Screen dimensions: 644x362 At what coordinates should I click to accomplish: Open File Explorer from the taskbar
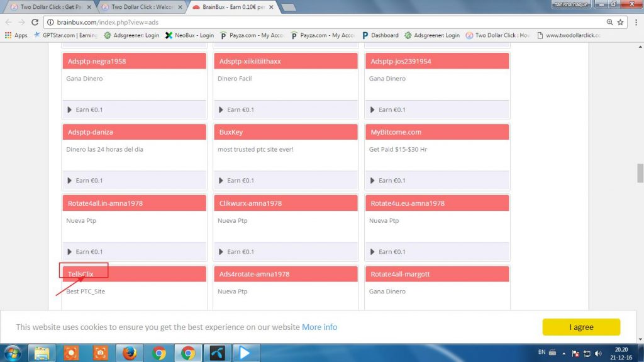42,353
